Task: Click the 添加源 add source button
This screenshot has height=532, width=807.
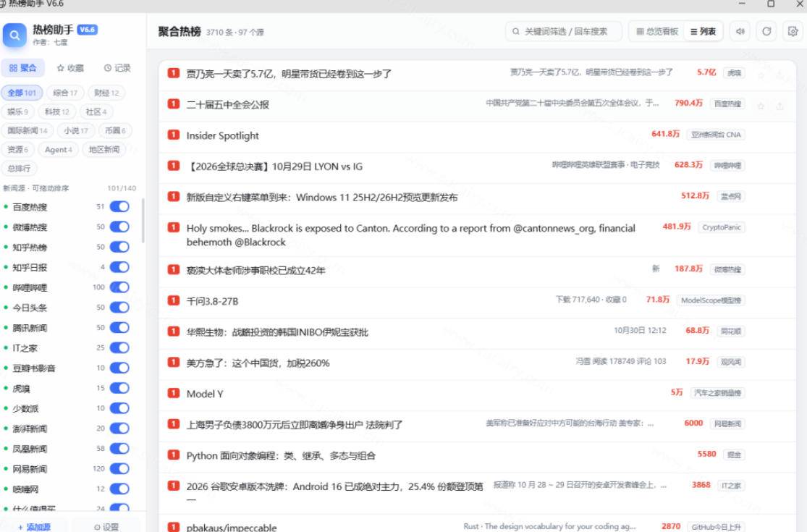Action: [x=35, y=526]
